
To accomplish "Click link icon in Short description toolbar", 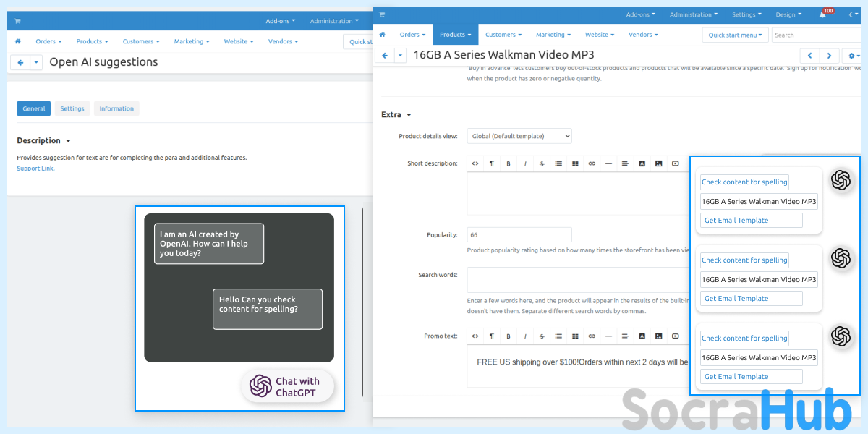I will point(592,163).
